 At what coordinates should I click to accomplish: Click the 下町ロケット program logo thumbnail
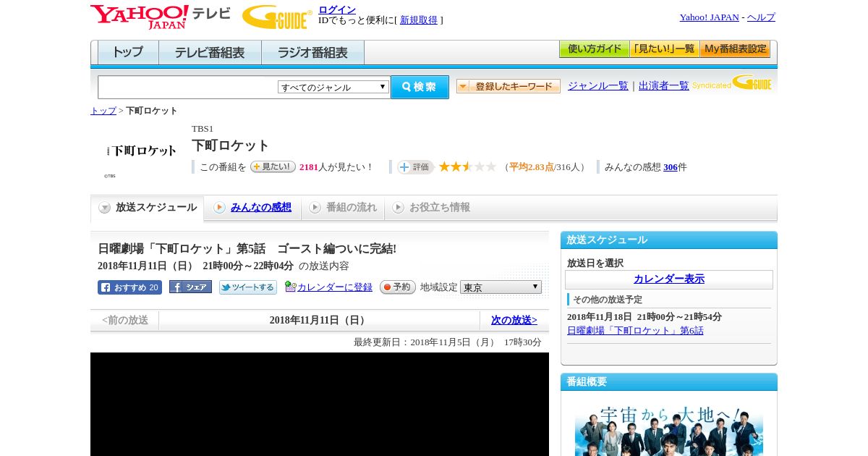click(141, 151)
